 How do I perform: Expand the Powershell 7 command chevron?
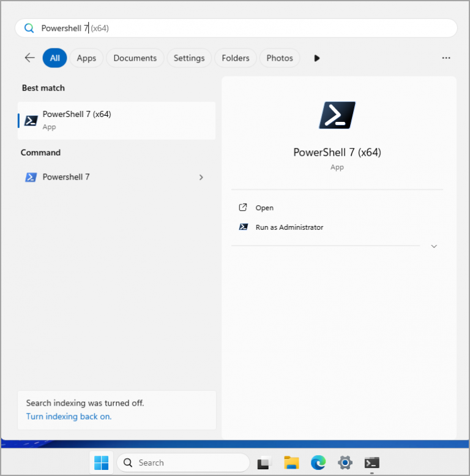[x=201, y=177]
